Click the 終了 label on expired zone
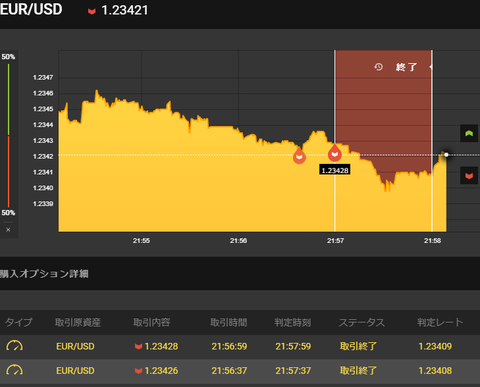 (x=406, y=67)
